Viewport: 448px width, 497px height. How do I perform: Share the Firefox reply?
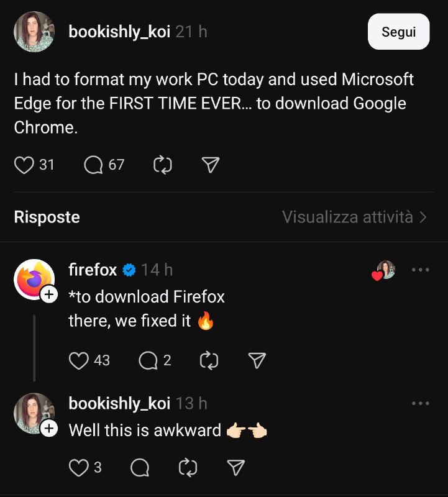click(257, 360)
